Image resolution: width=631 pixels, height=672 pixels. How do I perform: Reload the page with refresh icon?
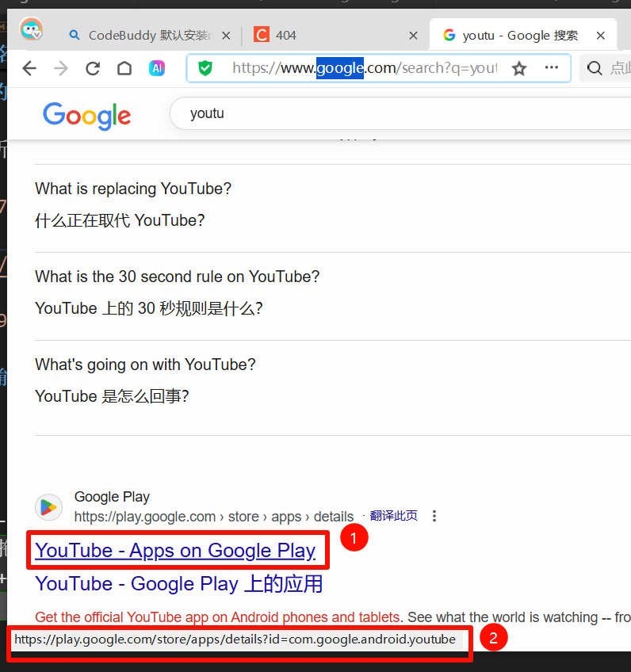coord(93,68)
